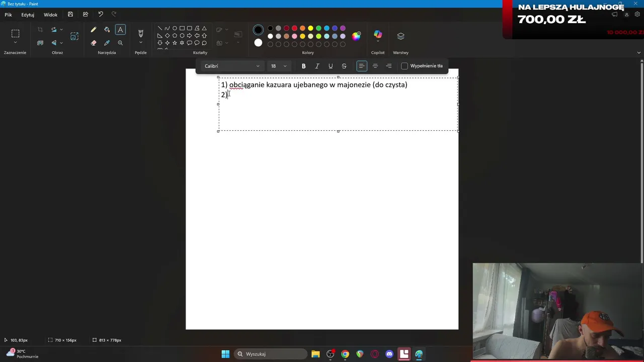Open the weather widget showing 30°C
644x362 pixels.
22,354
